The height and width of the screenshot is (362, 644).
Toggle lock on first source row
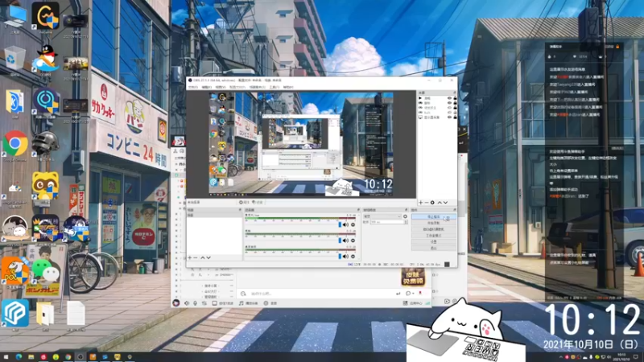coord(455,98)
